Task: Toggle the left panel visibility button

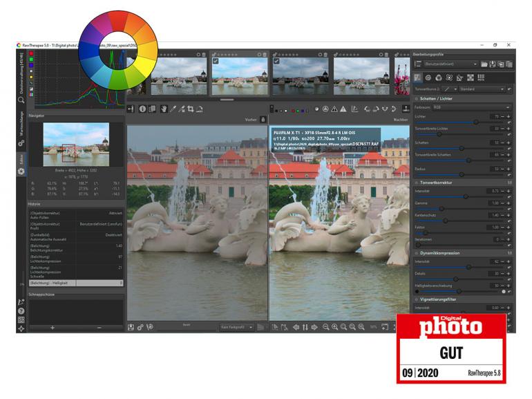Action: (131, 109)
